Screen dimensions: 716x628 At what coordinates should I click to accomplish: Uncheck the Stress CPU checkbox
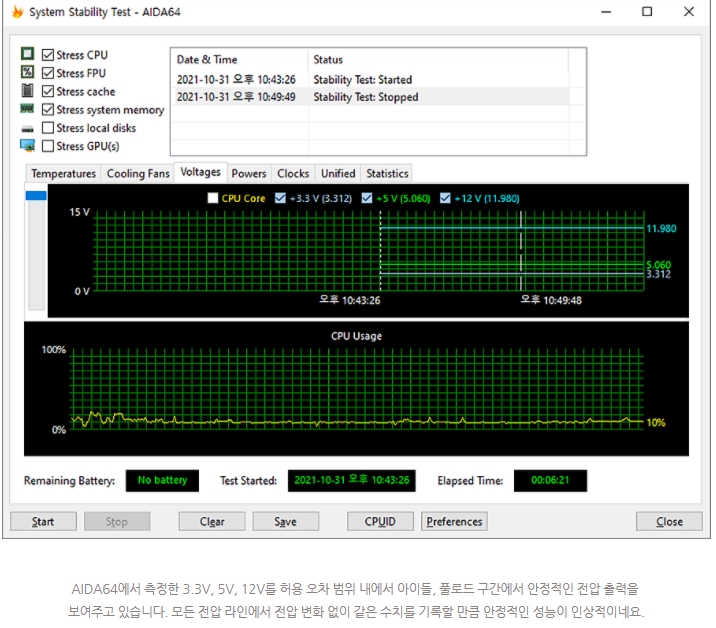click(47, 55)
